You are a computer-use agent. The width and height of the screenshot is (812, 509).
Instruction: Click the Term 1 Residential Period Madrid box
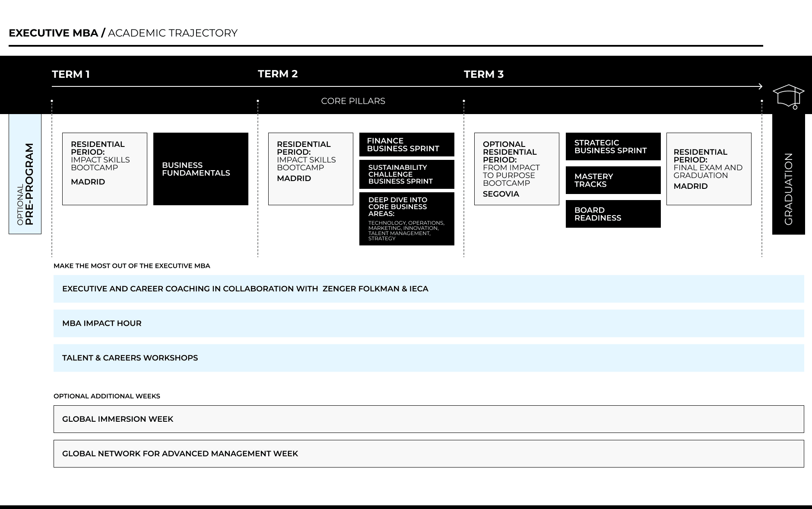(x=105, y=169)
